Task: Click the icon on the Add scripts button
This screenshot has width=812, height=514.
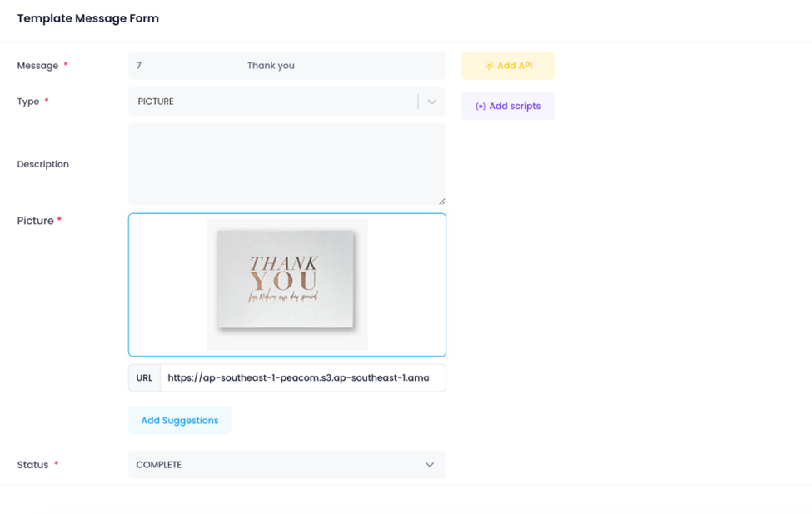Action: click(x=481, y=107)
